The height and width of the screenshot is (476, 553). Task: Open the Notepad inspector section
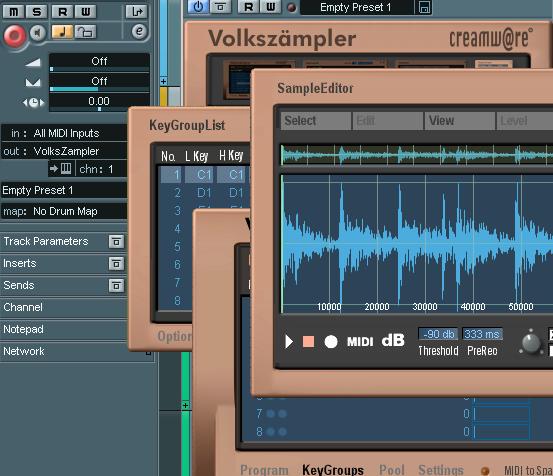click(64, 329)
